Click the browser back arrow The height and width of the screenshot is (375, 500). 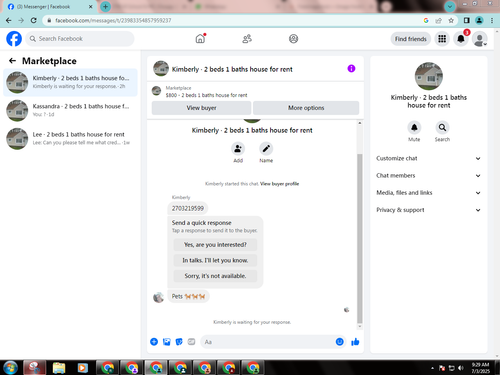pos(9,20)
